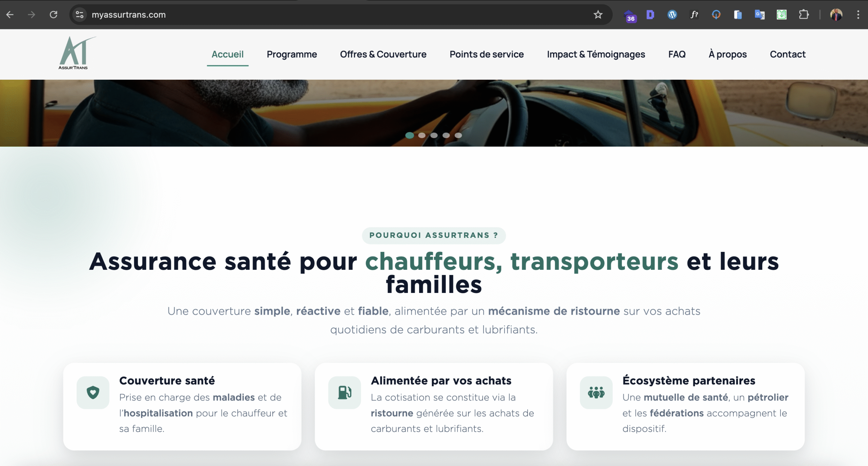868x466 pixels.
Task: Select the second carousel slide dot
Action: coord(422,135)
